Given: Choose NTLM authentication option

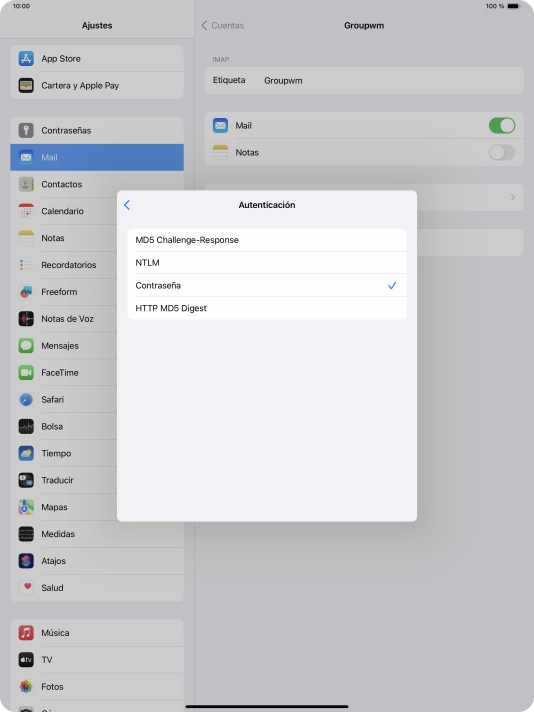Looking at the screenshot, I should 267,263.
